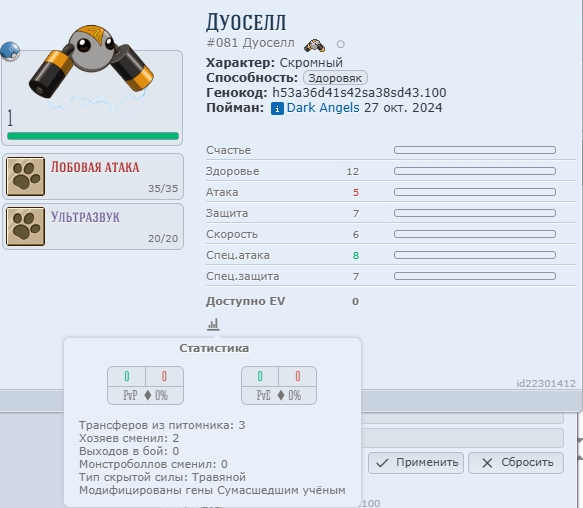
Task: Click the green HP bar under the portrait
Action: [x=93, y=136]
